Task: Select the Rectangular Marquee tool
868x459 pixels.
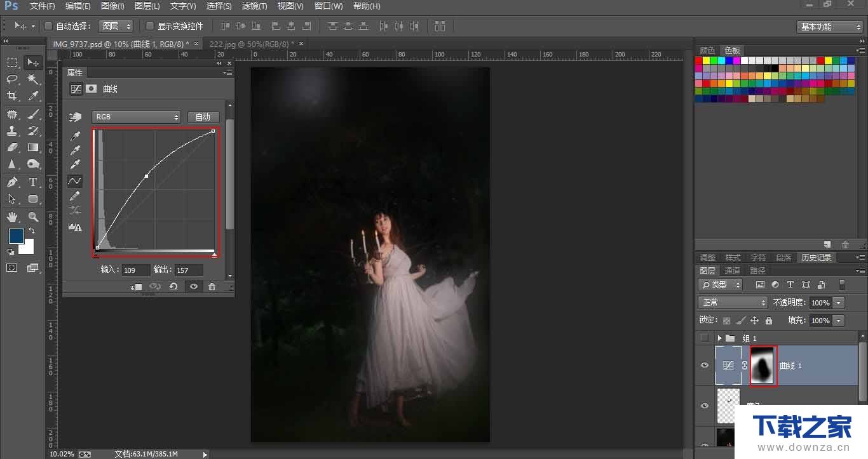Action: [x=12, y=62]
